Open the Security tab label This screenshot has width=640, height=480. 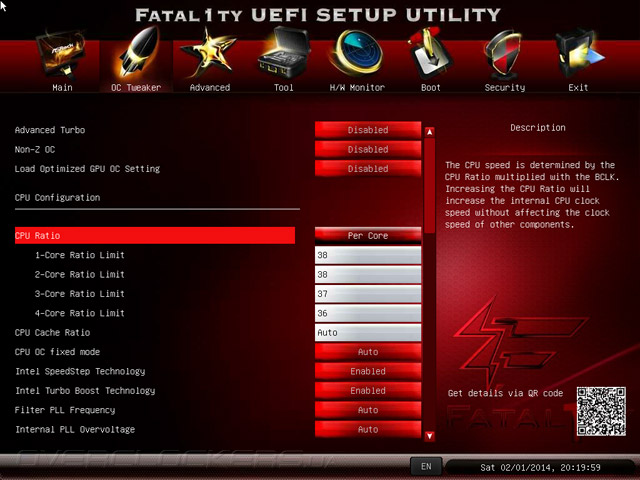tap(504, 87)
